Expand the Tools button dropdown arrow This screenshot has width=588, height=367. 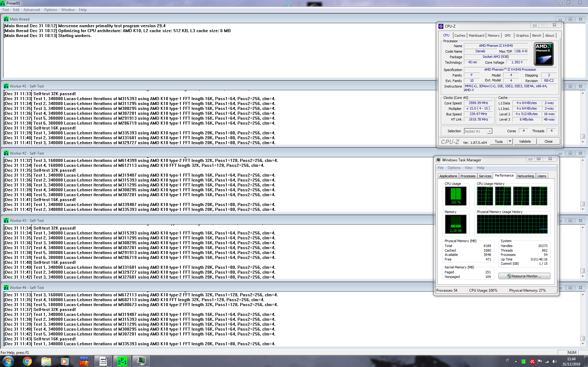pyautogui.click(x=510, y=141)
